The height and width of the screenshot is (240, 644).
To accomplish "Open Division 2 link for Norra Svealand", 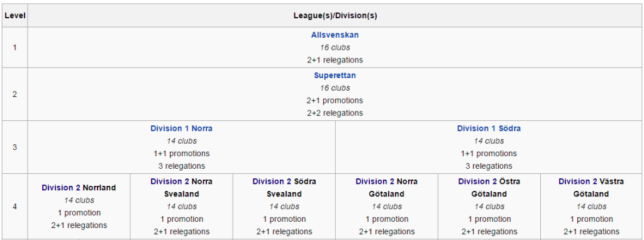I will point(170,181).
